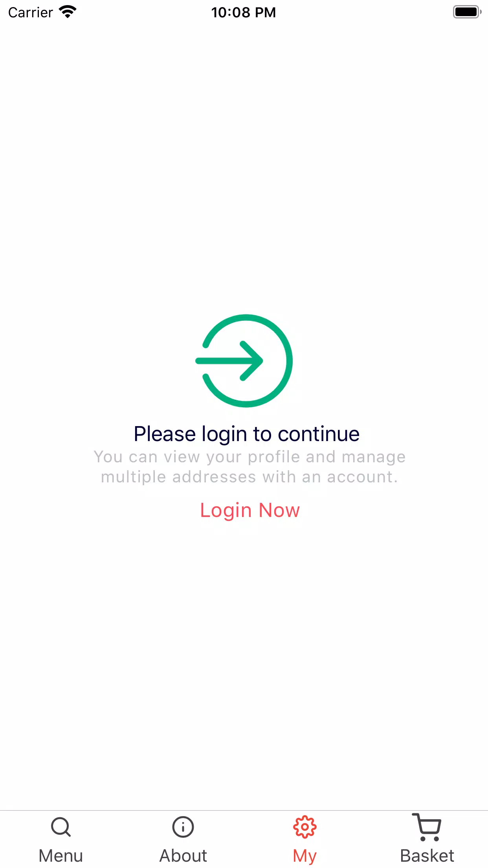The height and width of the screenshot is (868, 488).
Task: Select the red gear icon in tab bar
Action: point(305,827)
